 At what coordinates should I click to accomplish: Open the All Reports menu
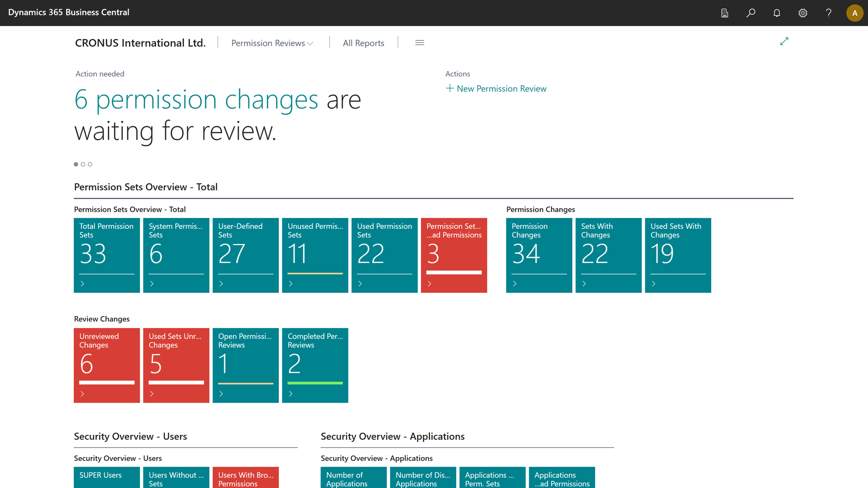[363, 43]
